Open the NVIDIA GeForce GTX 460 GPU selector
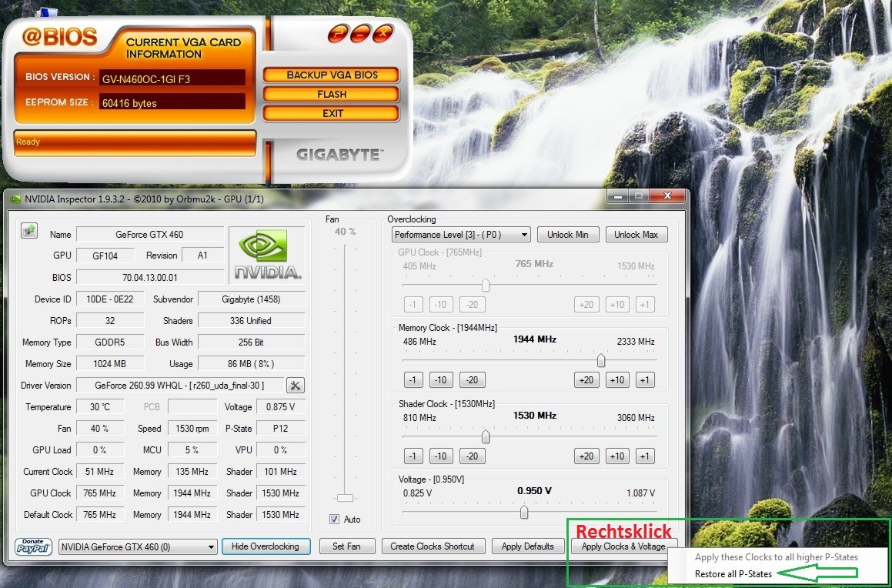 (x=138, y=547)
